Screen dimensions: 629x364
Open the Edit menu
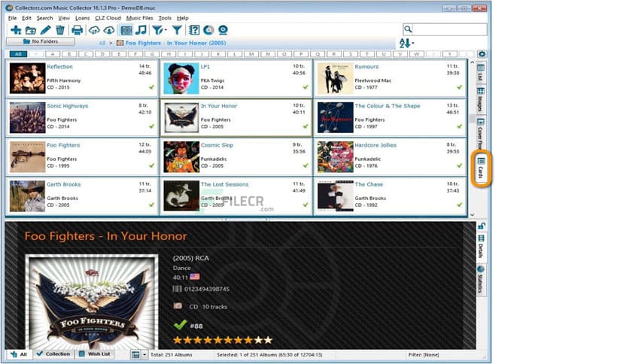[x=26, y=18]
